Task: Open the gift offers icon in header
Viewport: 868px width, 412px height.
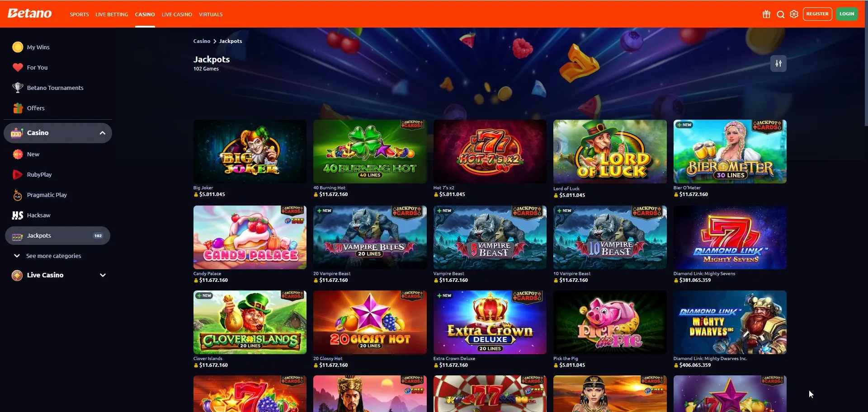Action: [x=766, y=14]
